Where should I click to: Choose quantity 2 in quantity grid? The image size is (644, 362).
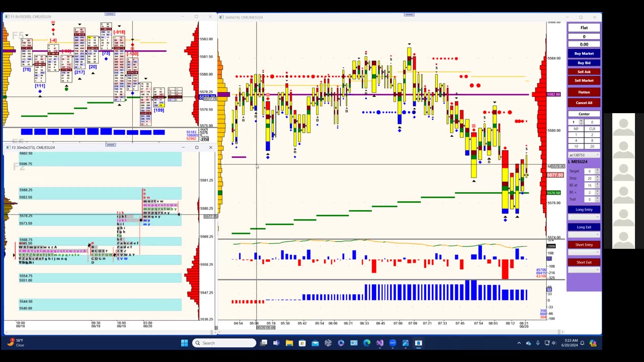592,135
